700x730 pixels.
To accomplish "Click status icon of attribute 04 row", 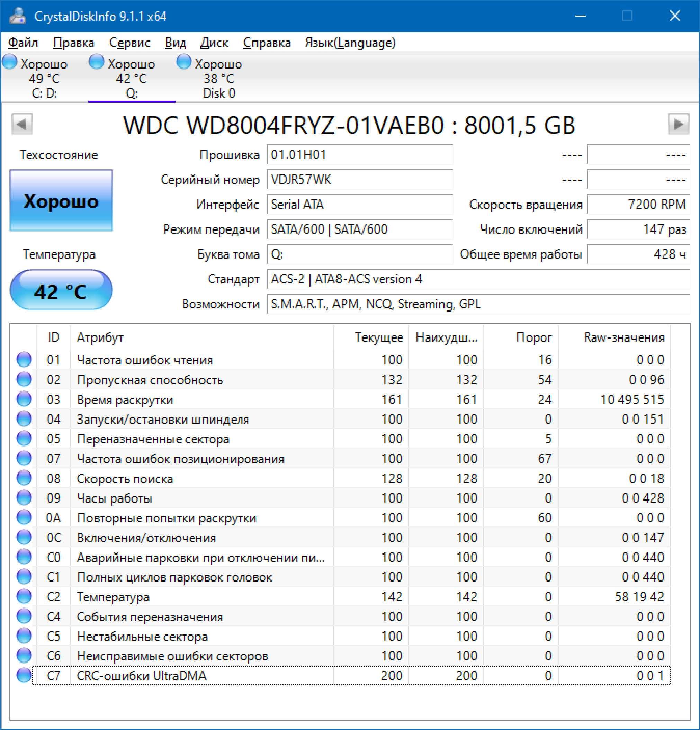I will tap(24, 419).
